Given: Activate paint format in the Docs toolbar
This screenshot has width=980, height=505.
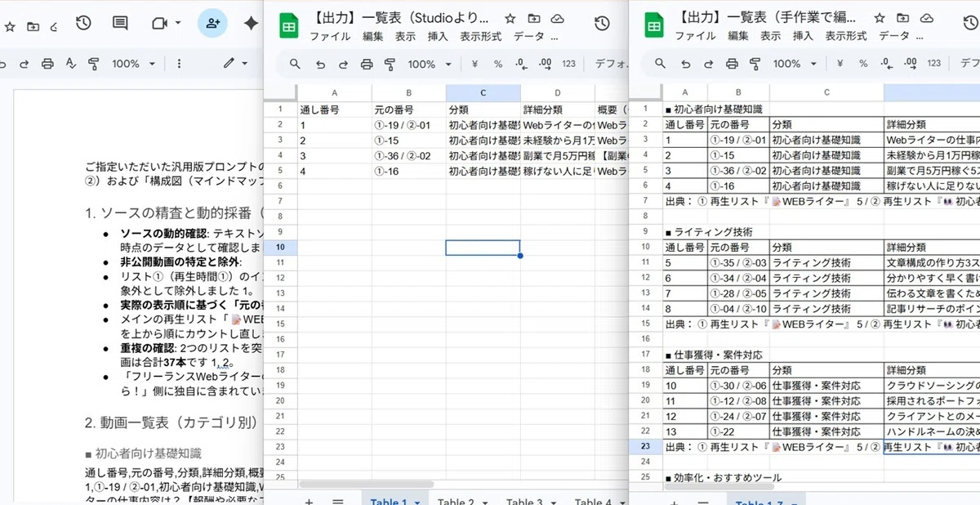Looking at the screenshot, I should [x=93, y=64].
